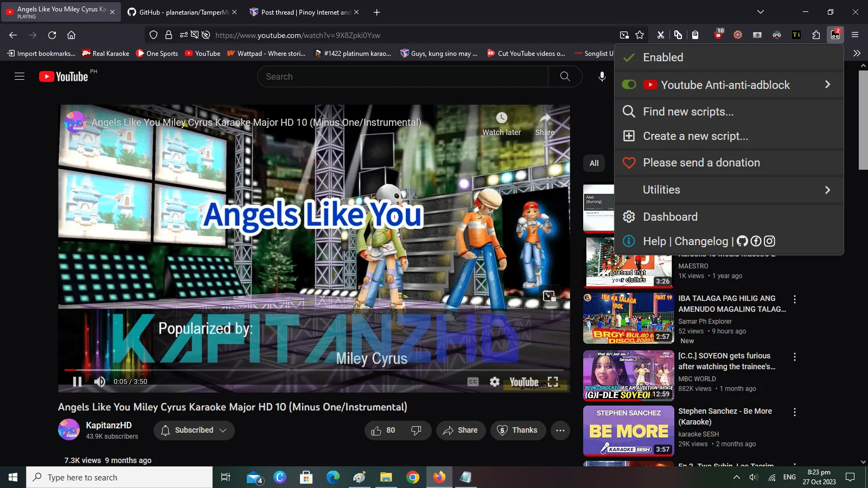Image resolution: width=868 pixels, height=488 pixels.
Task: Focus the YouTube Search field
Action: tap(403, 76)
